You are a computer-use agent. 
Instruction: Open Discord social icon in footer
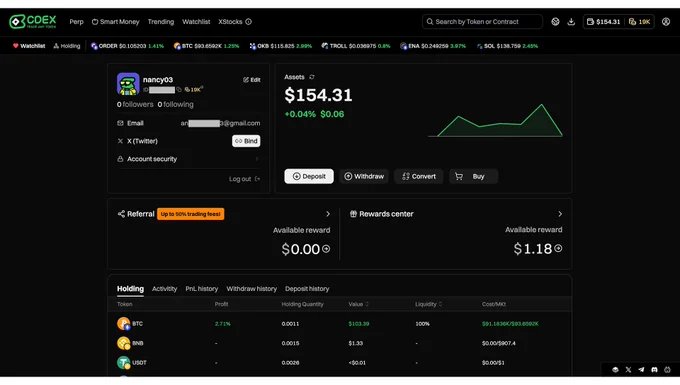[654, 370]
